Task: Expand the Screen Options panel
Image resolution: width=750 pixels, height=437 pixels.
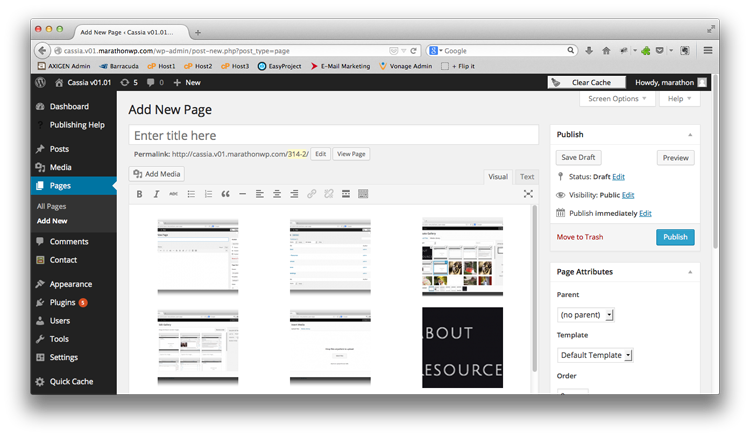Action: point(618,99)
